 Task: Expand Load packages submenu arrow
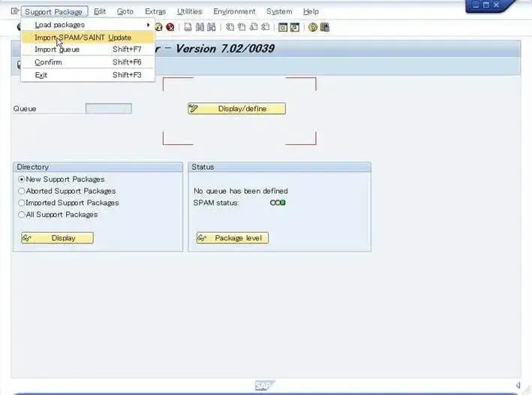pos(148,25)
